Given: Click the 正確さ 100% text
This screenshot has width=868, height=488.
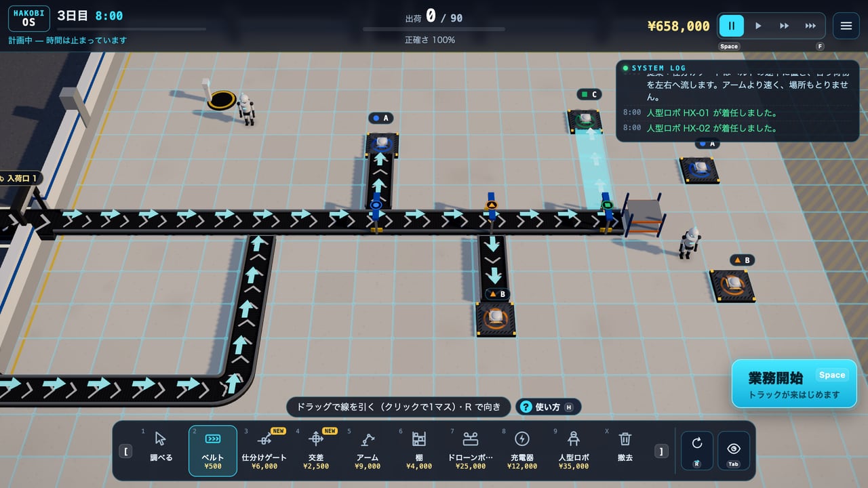Looking at the screenshot, I should pyautogui.click(x=430, y=40).
